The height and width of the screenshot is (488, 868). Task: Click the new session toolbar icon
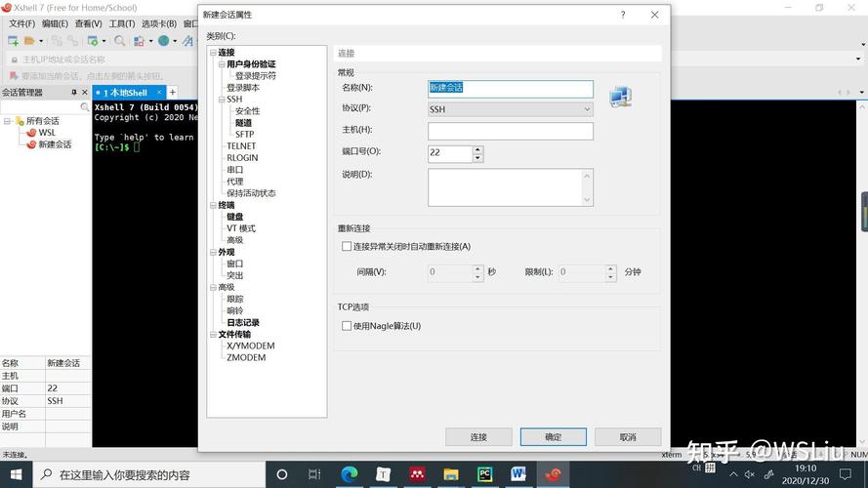pyautogui.click(x=13, y=40)
